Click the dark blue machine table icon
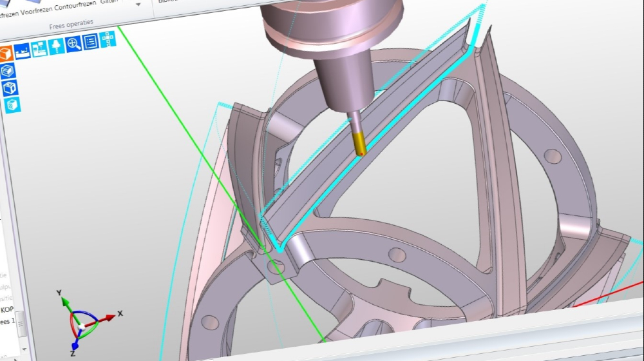The width and height of the screenshot is (644, 361). [23, 51]
